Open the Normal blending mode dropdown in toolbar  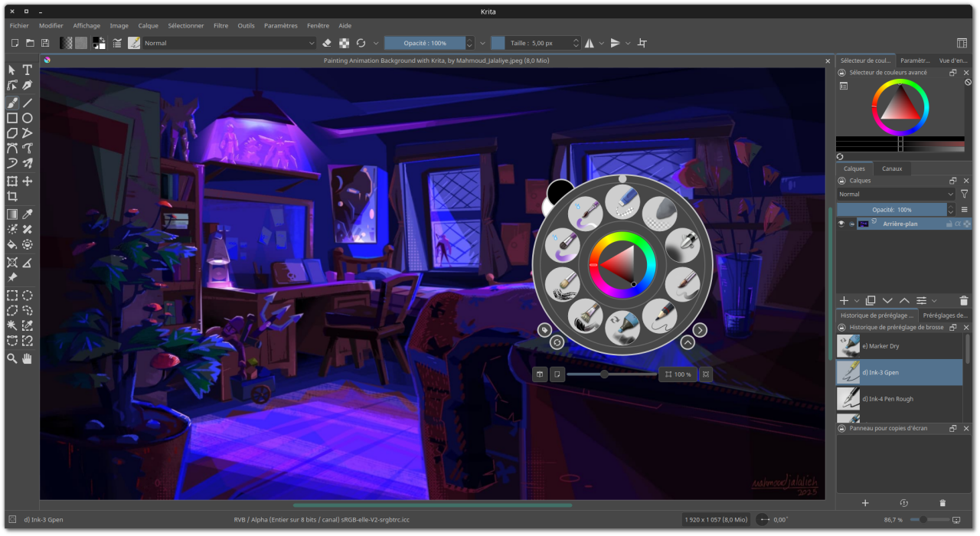coord(230,43)
